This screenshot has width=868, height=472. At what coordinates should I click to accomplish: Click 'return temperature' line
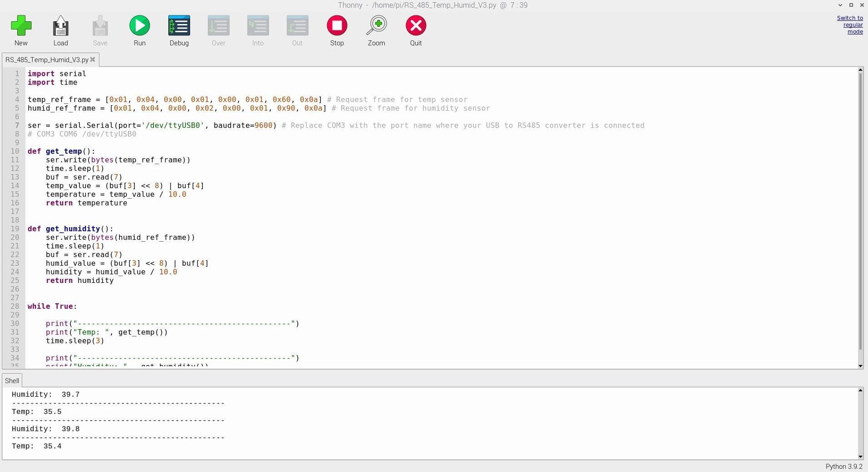[86, 203]
